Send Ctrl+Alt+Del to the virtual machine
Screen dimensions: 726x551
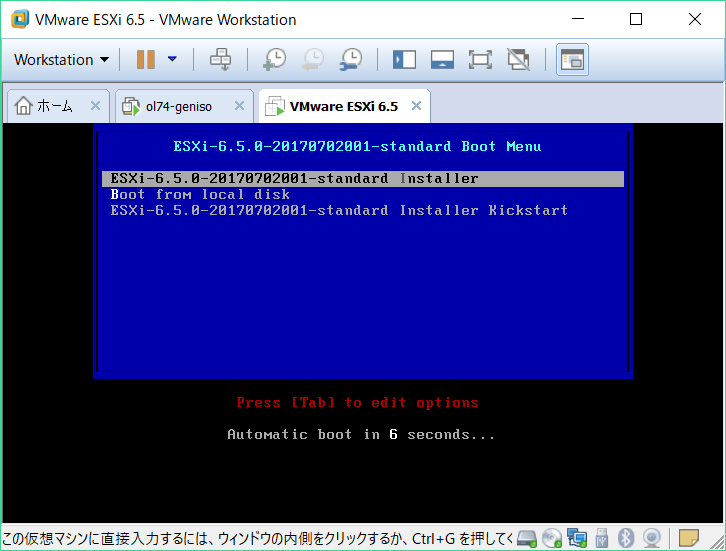tap(220, 60)
